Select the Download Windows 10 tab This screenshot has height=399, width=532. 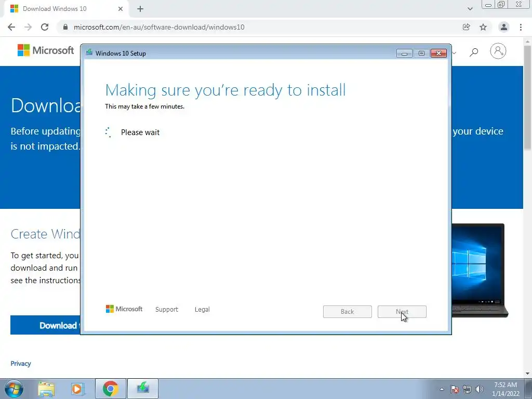(x=66, y=9)
